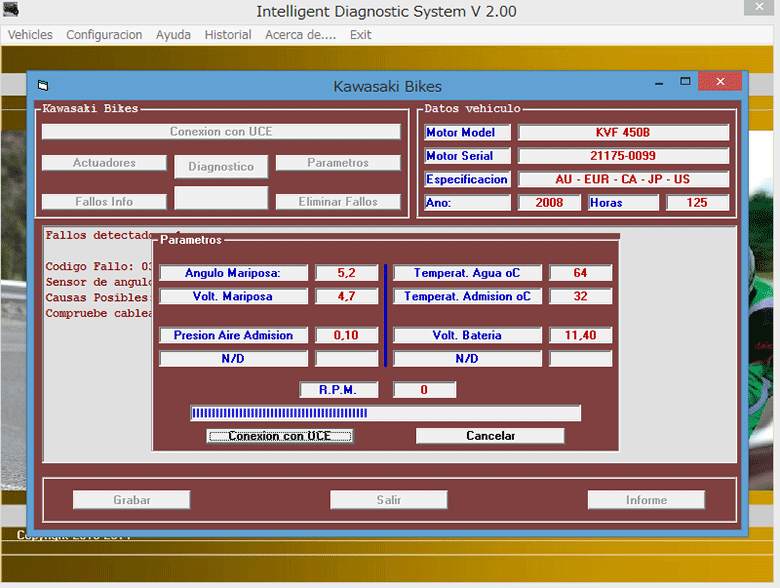Click the Temperat. Admision value 32
This screenshot has height=588, width=780.
[x=581, y=296]
